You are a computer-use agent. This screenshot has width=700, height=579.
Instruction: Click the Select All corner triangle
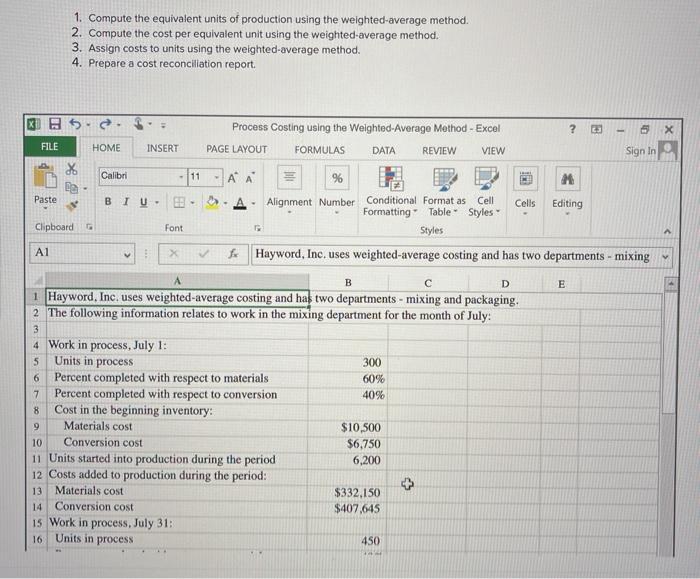pos(38,280)
